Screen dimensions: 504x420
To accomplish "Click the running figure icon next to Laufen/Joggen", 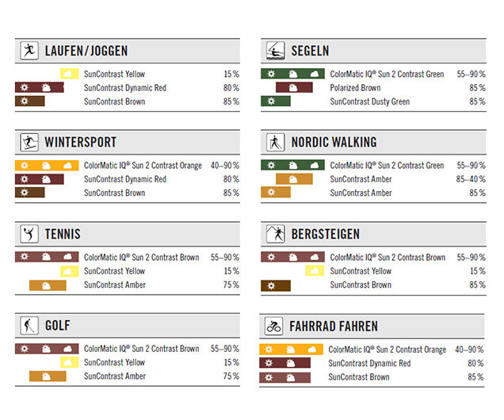I will coord(29,51).
